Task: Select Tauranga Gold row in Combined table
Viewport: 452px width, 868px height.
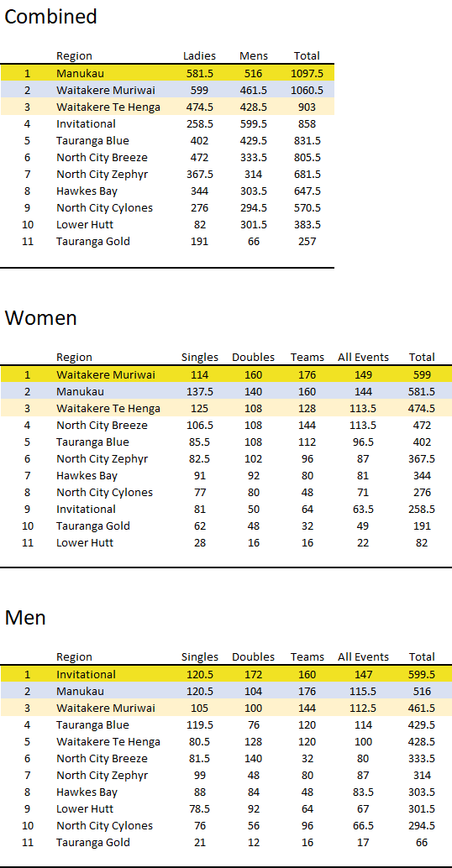Action: coord(167,242)
